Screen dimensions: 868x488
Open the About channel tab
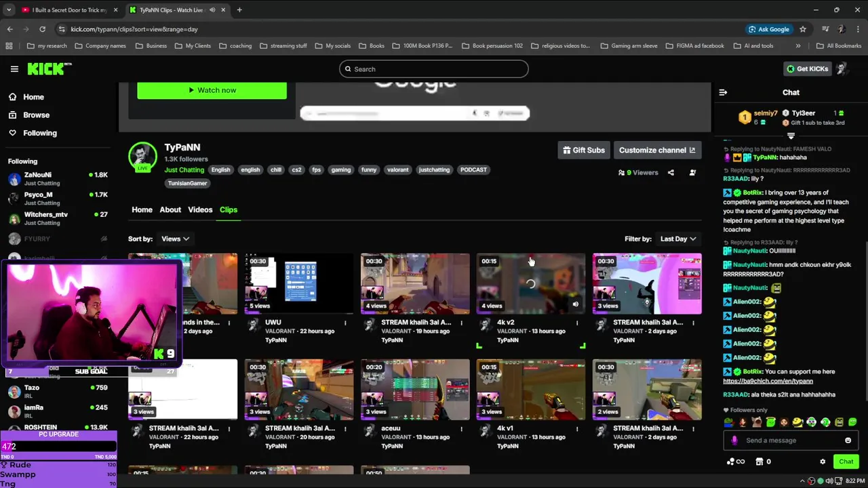click(x=170, y=210)
